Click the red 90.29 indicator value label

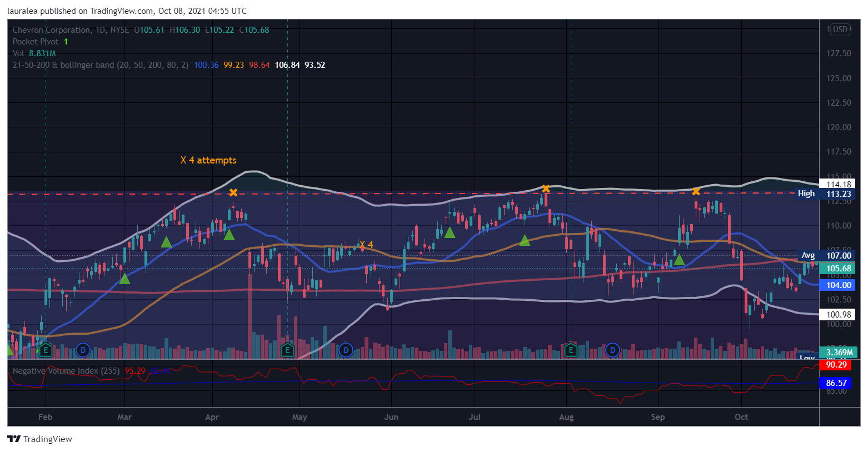click(x=836, y=365)
